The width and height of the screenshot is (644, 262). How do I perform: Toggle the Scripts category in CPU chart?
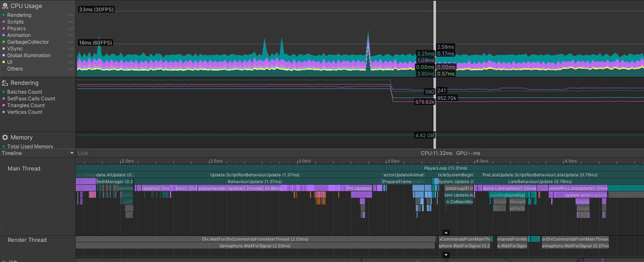pos(3,22)
